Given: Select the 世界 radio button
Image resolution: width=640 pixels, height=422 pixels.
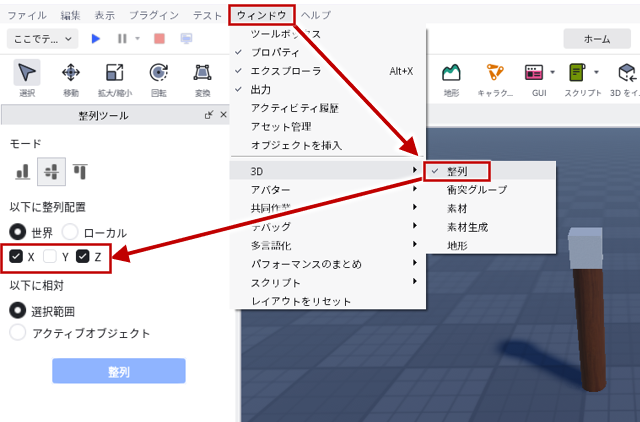Looking at the screenshot, I should tap(18, 232).
